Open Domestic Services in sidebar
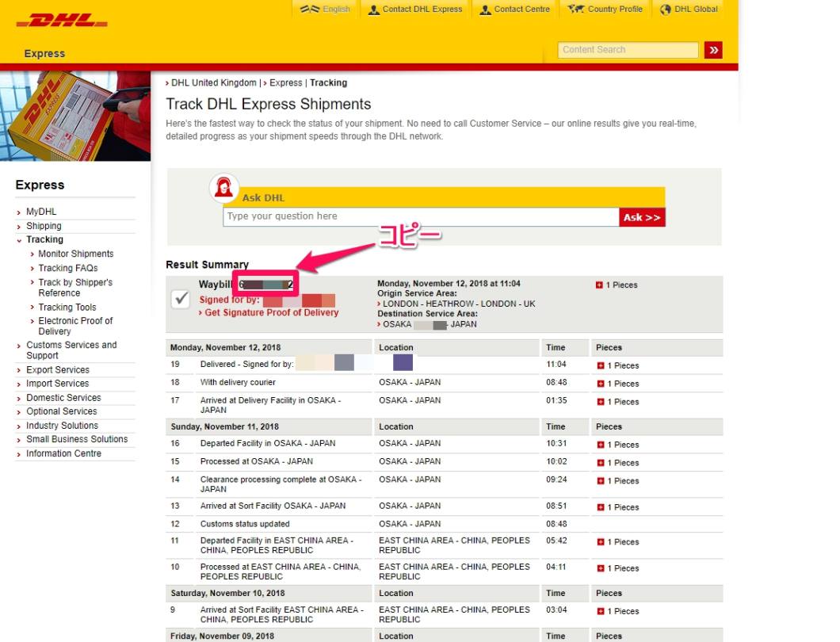Image resolution: width=840 pixels, height=642 pixels. pyautogui.click(x=63, y=398)
